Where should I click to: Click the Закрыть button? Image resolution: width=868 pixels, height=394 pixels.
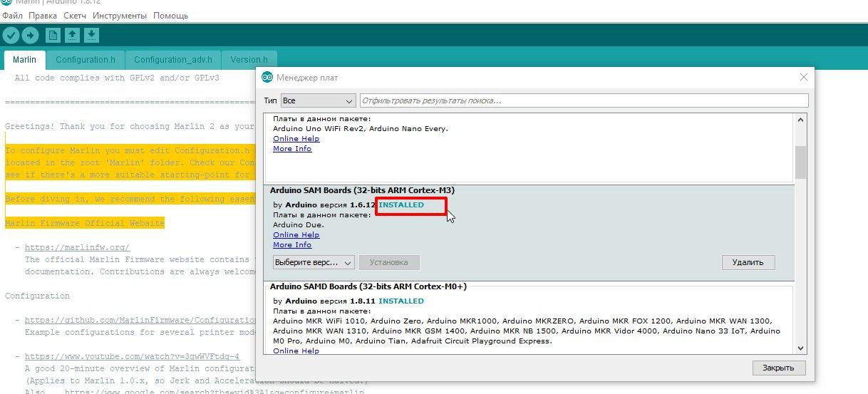778,368
